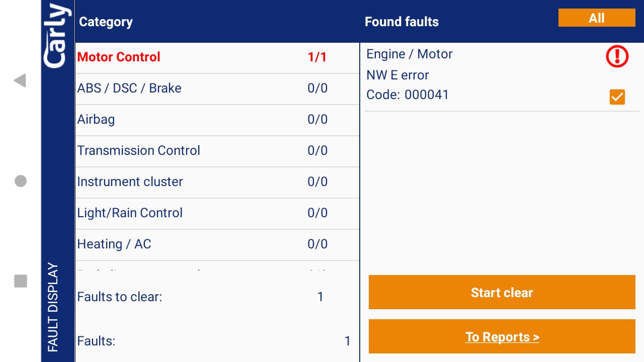Tap the NW E error fault entry
This screenshot has height=362, width=644.
tap(398, 75)
